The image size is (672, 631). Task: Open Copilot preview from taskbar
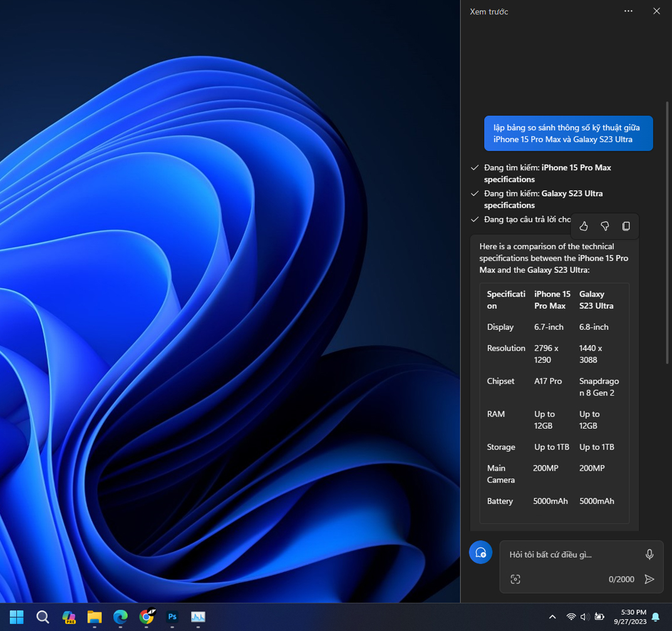pyautogui.click(x=68, y=617)
